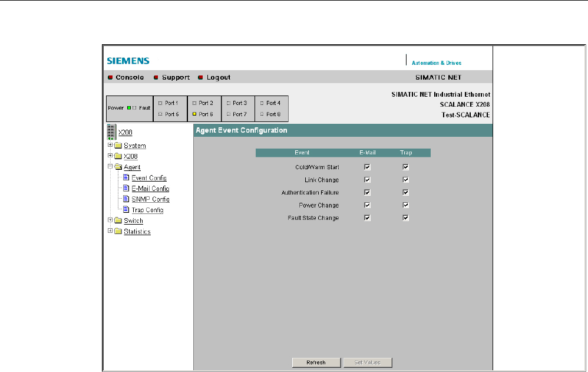Click the Set Values button
The height and width of the screenshot is (372, 588).
[x=368, y=363]
